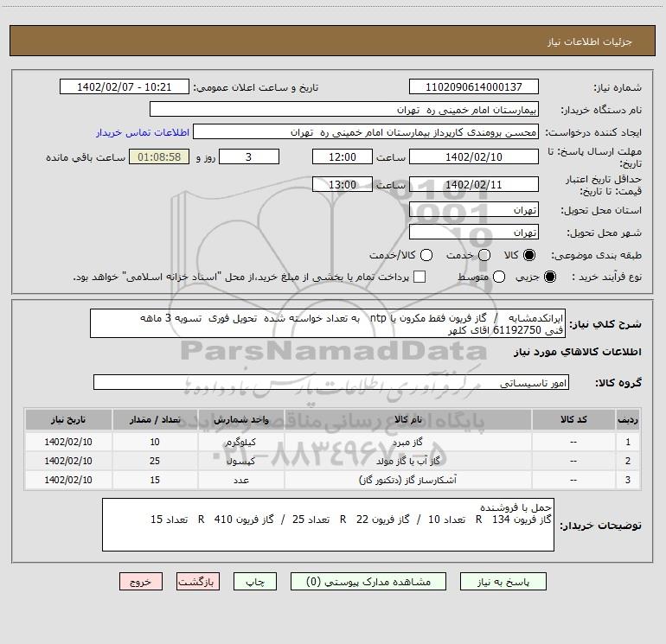Choose the جزیی purchase type radio
Screen dimensions: 666x644
tap(550, 277)
